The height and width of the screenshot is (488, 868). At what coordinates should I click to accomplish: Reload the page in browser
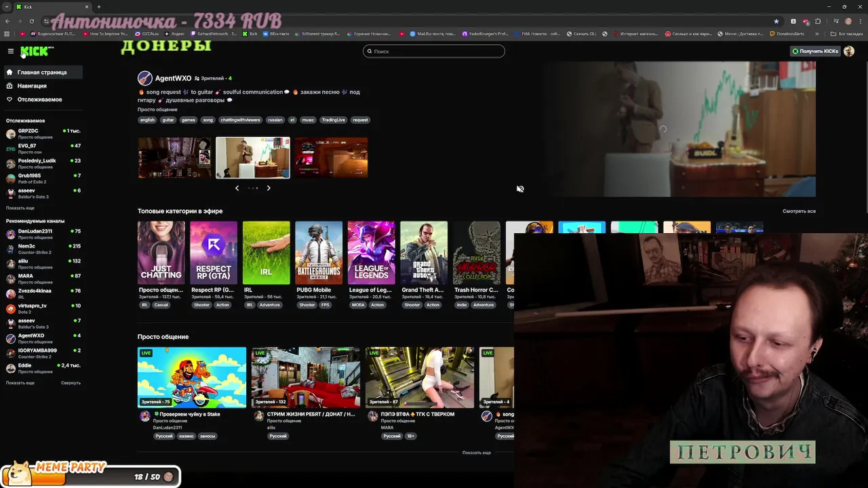tap(32, 21)
